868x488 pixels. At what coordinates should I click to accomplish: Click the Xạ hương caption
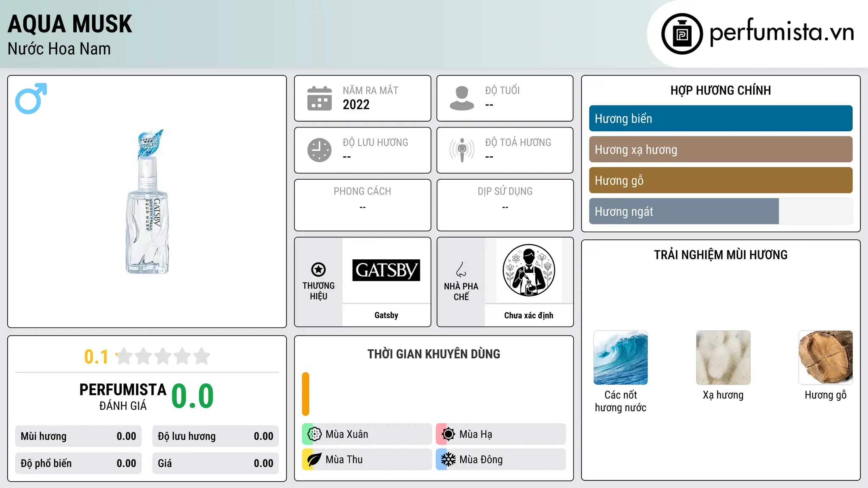(723, 395)
